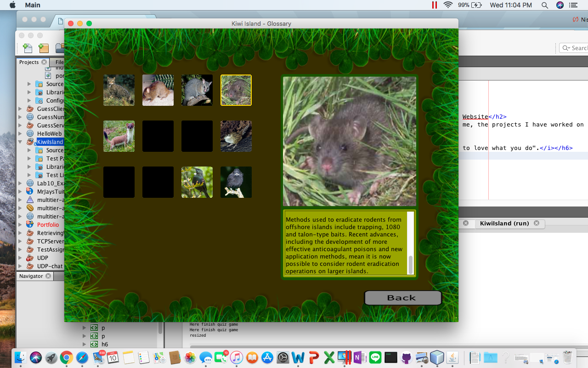Select the stoat thumbnail
The height and width of the screenshot is (368, 588).
[x=119, y=136]
